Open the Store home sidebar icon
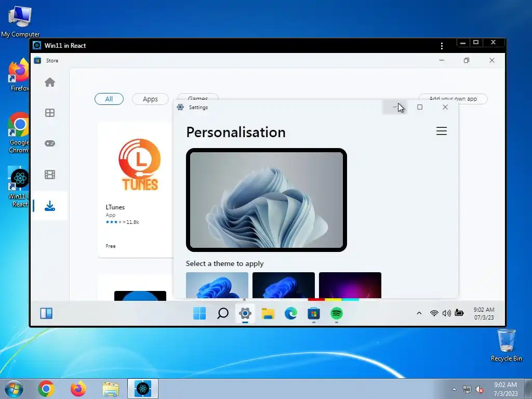The height and width of the screenshot is (399, 532). (x=50, y=82)
